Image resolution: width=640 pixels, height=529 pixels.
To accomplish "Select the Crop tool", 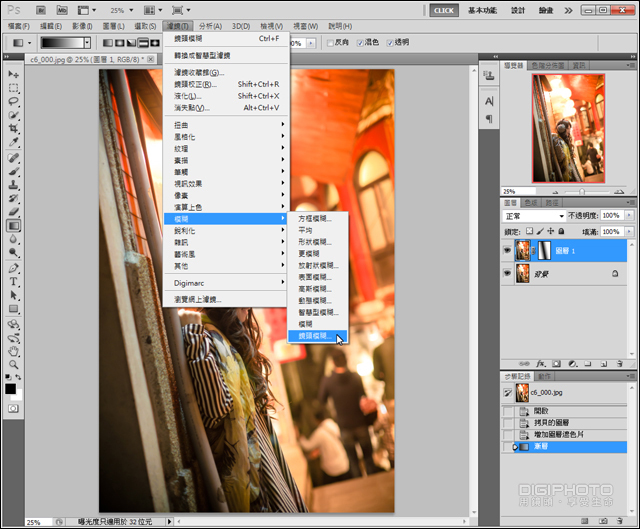I will (x=13, y=129).
